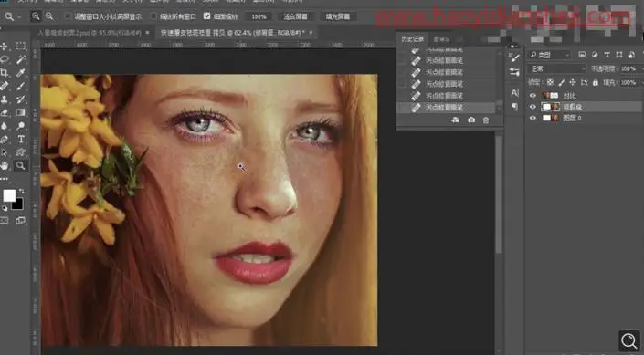644x355 pixels.
Task: Choose Zoom Out mode in options bar
Action: 49,16
